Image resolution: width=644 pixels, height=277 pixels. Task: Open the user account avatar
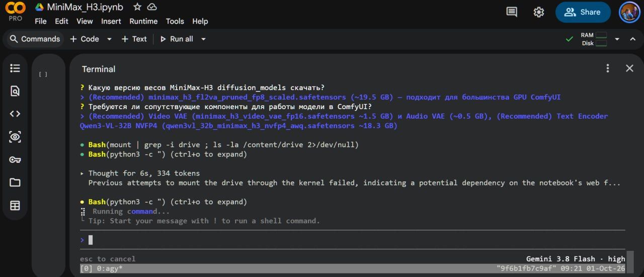(629, 12)
